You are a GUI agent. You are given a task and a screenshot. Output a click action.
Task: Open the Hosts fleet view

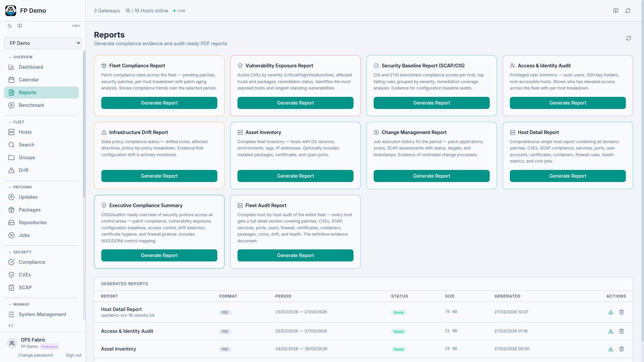pyautogui.click(x=24, y=132)
